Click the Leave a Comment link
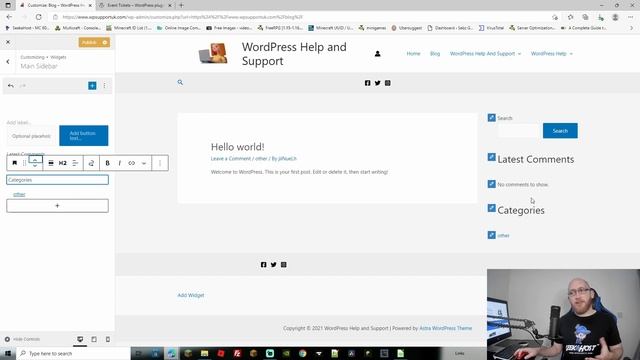Screen dimensions: 640x360 pos(231,158)
